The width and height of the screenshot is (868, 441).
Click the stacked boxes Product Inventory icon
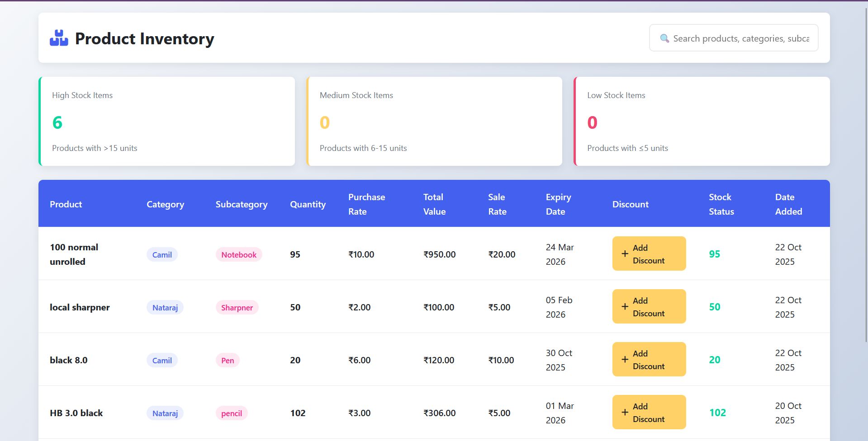[x=59, y=38]
